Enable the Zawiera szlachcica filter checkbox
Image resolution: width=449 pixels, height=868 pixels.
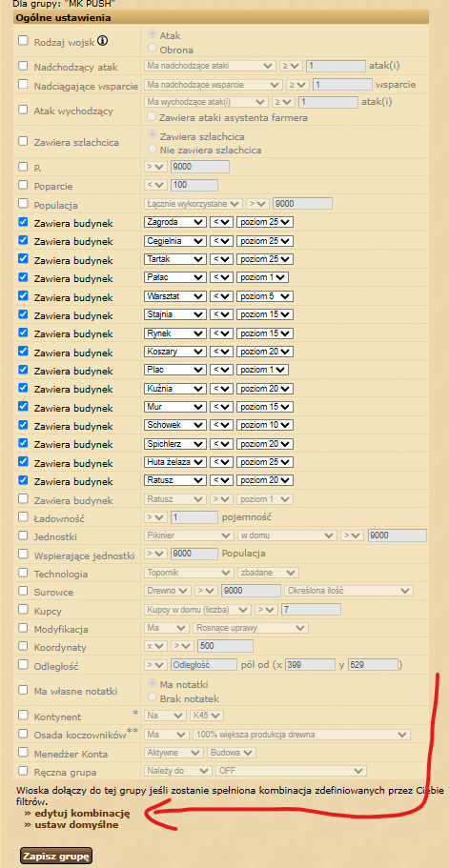(23, 141)
